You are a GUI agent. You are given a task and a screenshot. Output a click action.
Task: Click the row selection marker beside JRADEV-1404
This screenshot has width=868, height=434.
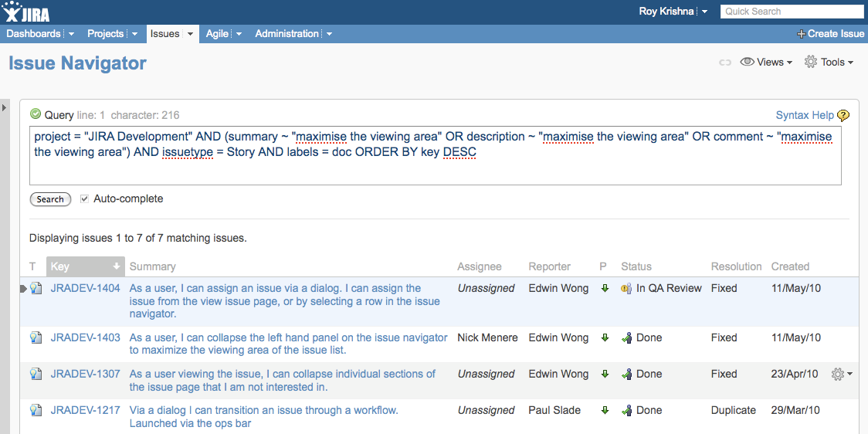[x=23, y=288]
